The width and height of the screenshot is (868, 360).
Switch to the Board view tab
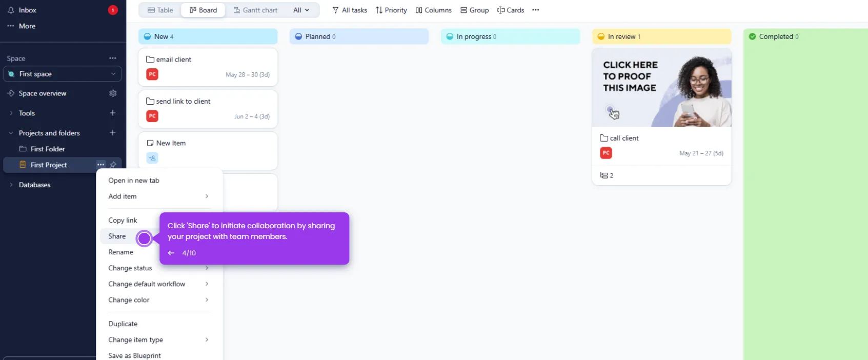203,10
